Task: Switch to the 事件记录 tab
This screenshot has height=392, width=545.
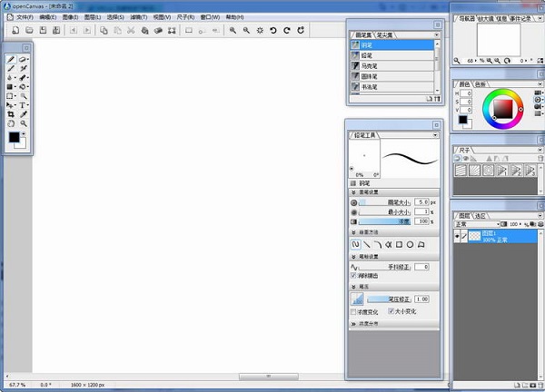Action: click(520, 19)
